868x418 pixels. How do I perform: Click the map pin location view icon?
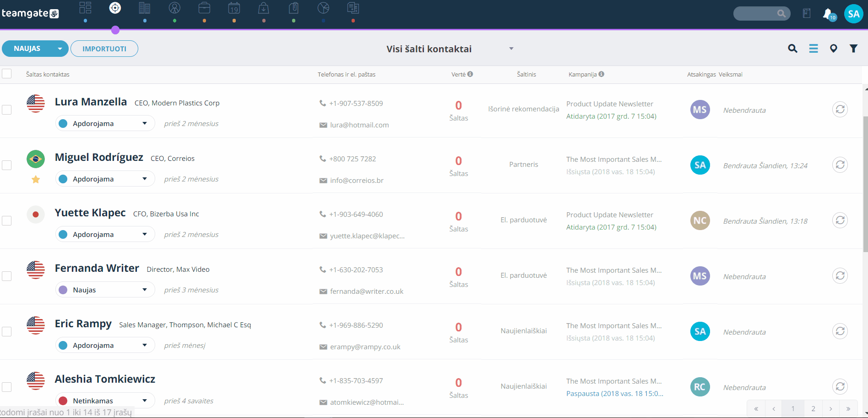click(833, 49)
